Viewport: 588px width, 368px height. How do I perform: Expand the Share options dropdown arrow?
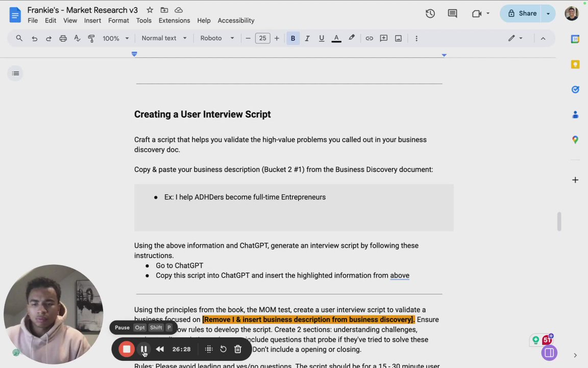548,13
